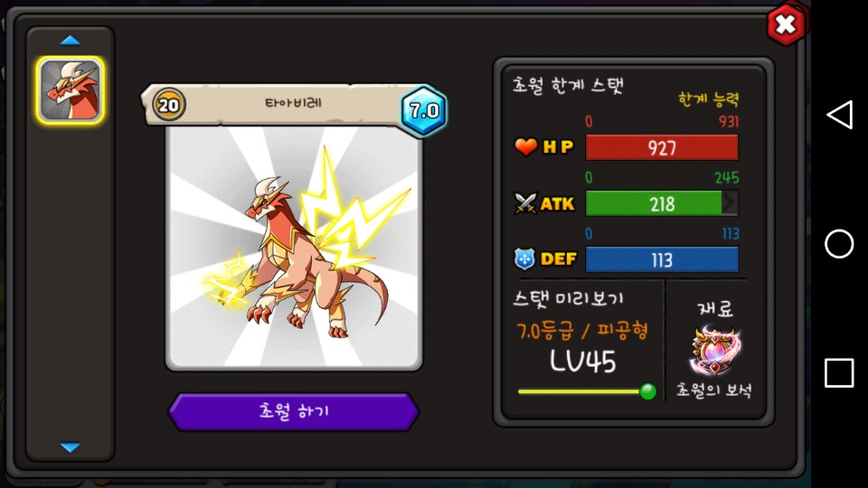
Task: Click the 7.0 grade hexagon badge
Action: click(x=423, y=110)
